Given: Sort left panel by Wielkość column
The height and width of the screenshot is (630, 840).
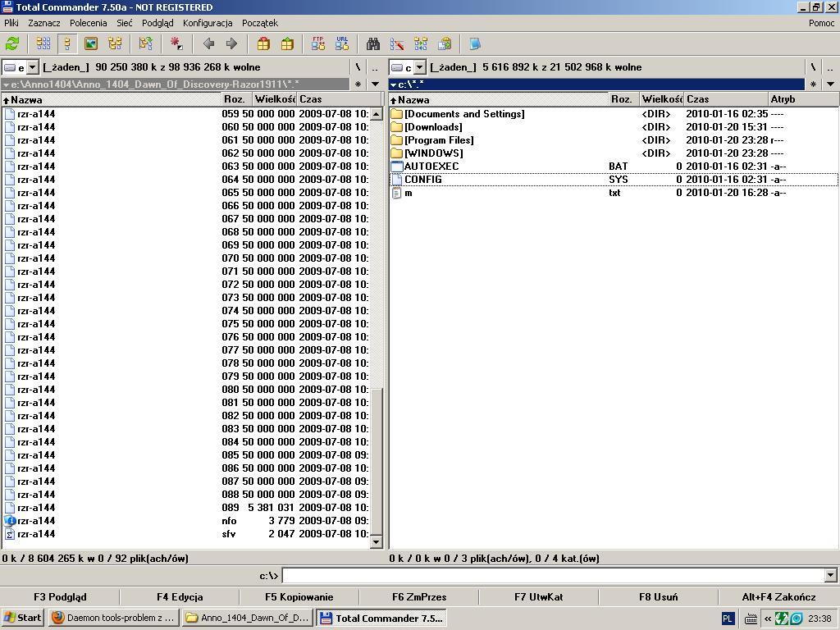Looking at the screenshot, I should coord(275,99).
